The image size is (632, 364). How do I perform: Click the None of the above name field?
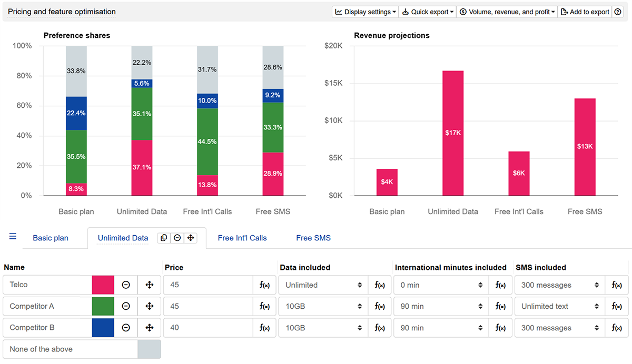click(70, 349)
